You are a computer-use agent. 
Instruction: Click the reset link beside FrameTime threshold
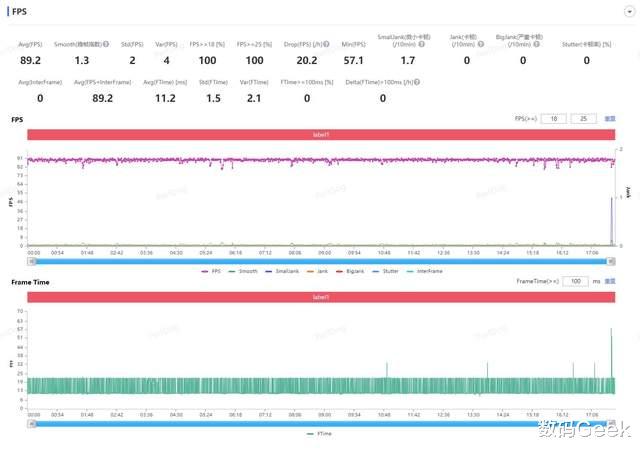coord(610,281)
